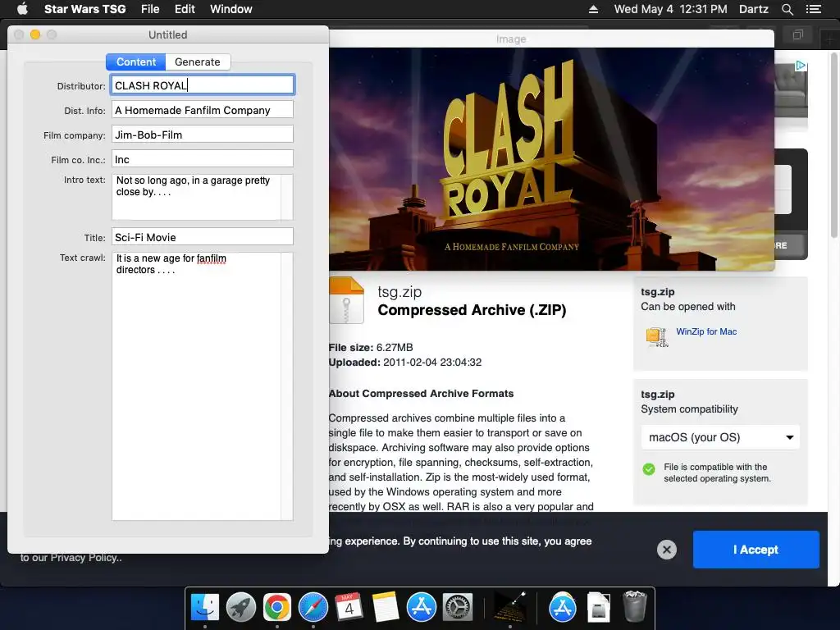Screen dimensions: 840x630
Task: Click the Title field with Sci-Fi Movie
Action: point(203,237)
